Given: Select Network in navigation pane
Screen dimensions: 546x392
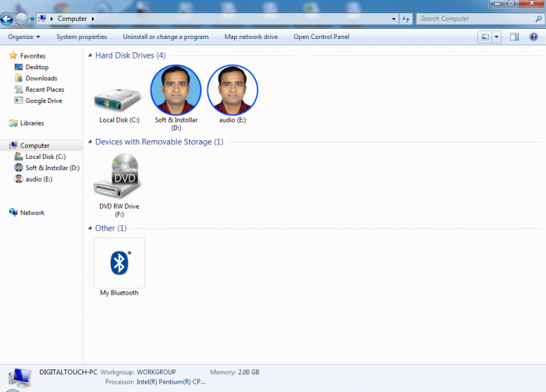Looking at the screenshot, I should tap(32, 213).
